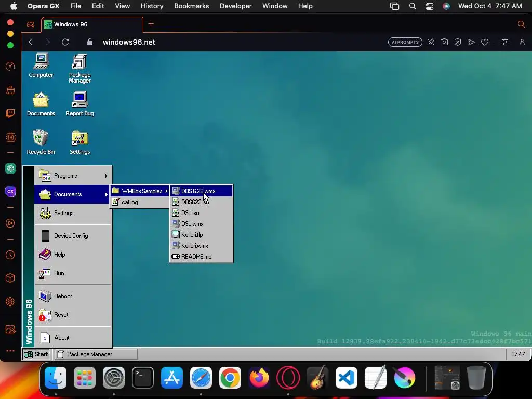This screenshot has height=399, width=532.
Task: Open the Report Bug desktop shortcut
Action: click(x=79, y=104)
